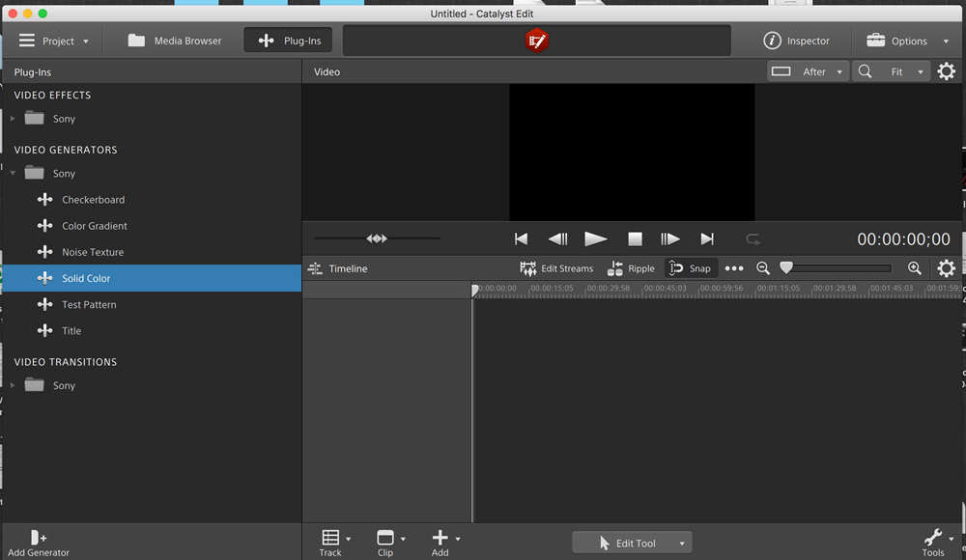Switch to the Plug-Ins tab
The height and width of the screenshot is (560, 966).
pos(288,41)
